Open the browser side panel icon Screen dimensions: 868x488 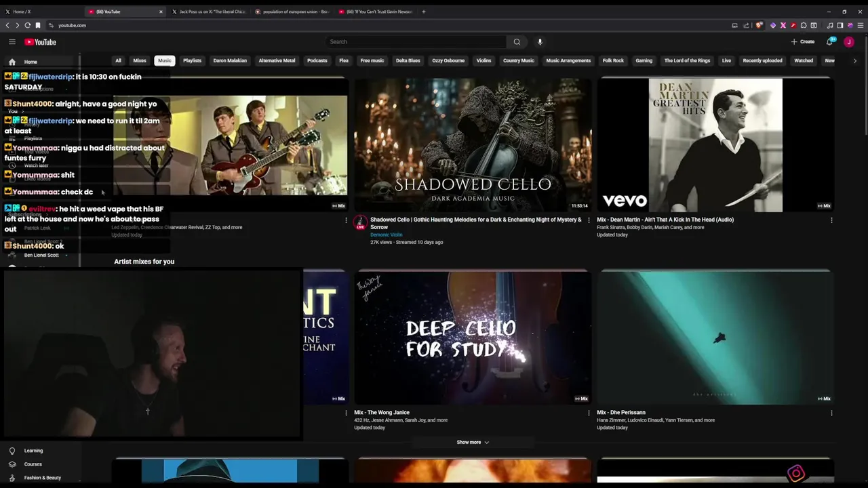pyautogui.click(x=840, y=25)
